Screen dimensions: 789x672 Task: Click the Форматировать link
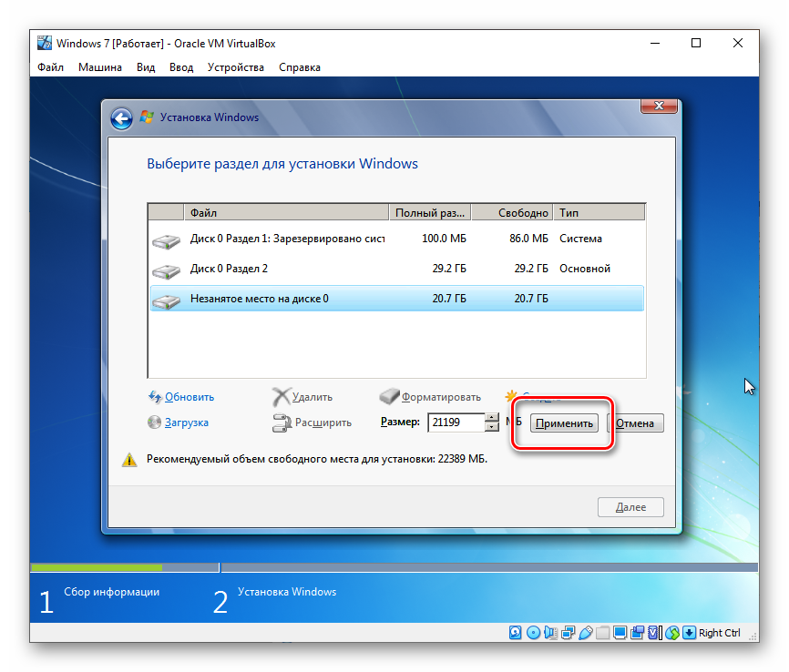click(441, 397)
